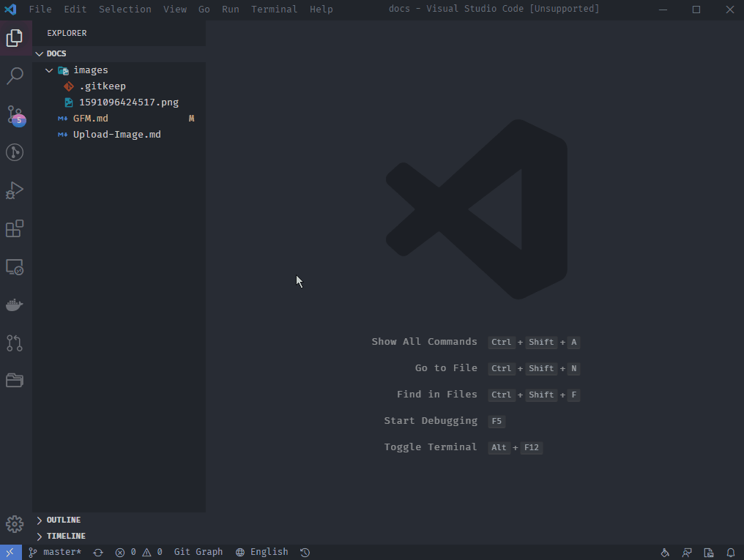Open the Docker view
Screen dimensions: 744x560
15,305
